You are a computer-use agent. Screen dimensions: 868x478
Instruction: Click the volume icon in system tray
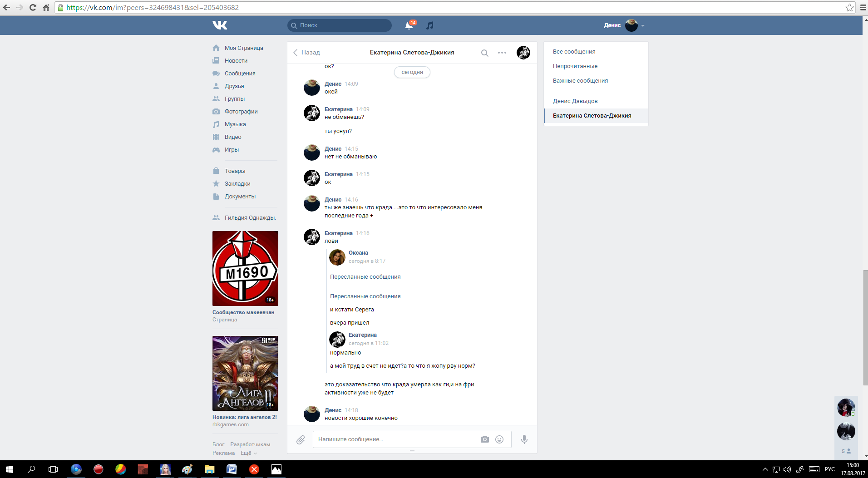click(x=787, y=469)
